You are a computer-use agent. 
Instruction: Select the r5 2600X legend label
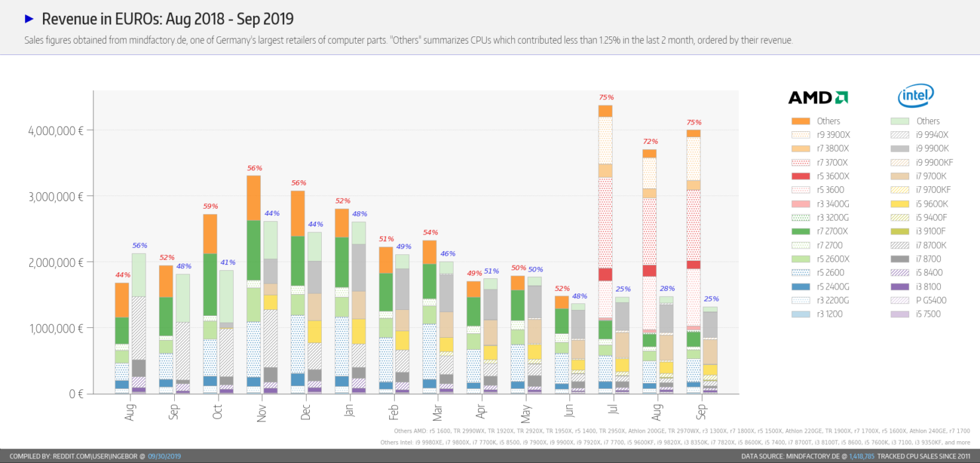click(833, 259)
